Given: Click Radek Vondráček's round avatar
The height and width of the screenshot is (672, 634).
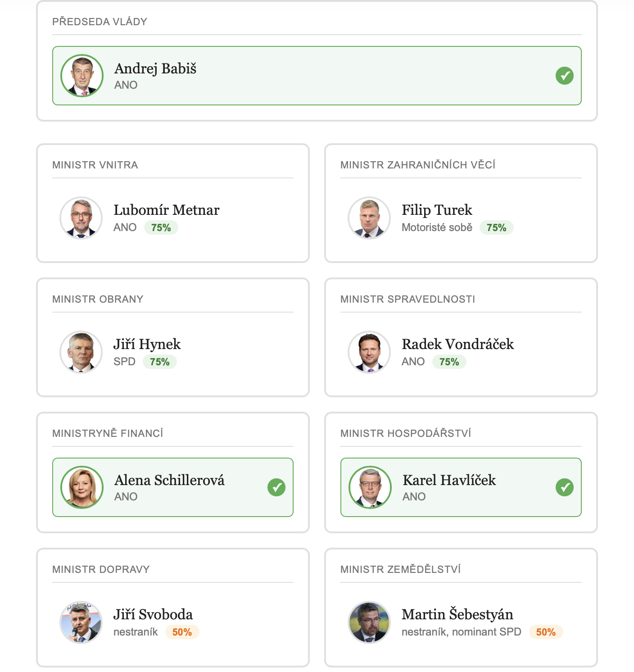Looking at the screenshot, I should coord(369,352).
